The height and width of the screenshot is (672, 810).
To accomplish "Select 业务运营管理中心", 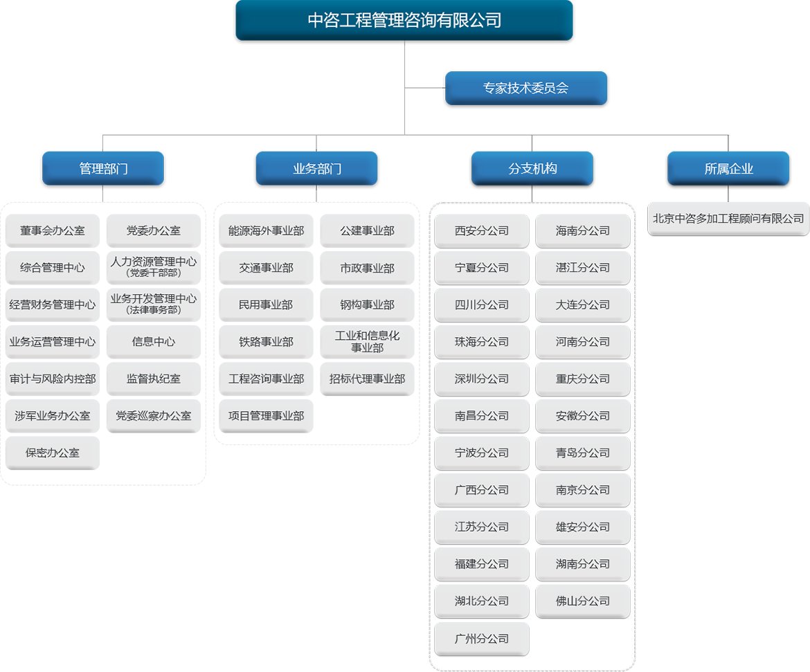I will click(53, 342).
